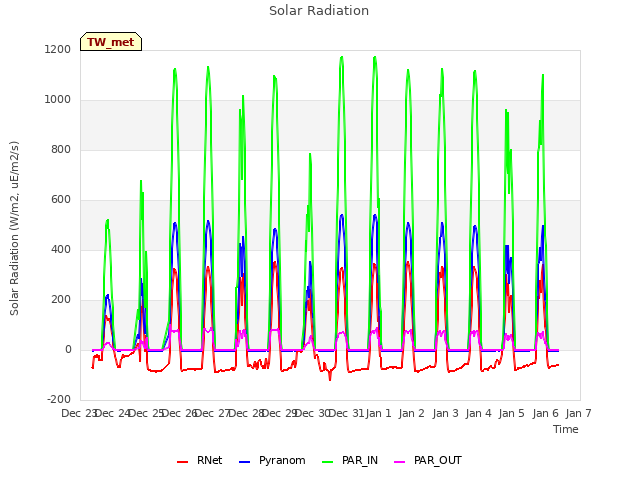The image size is (640, 480).
Task: Click the Jan 2 x-axis date label
Action: tap(412, 413)
